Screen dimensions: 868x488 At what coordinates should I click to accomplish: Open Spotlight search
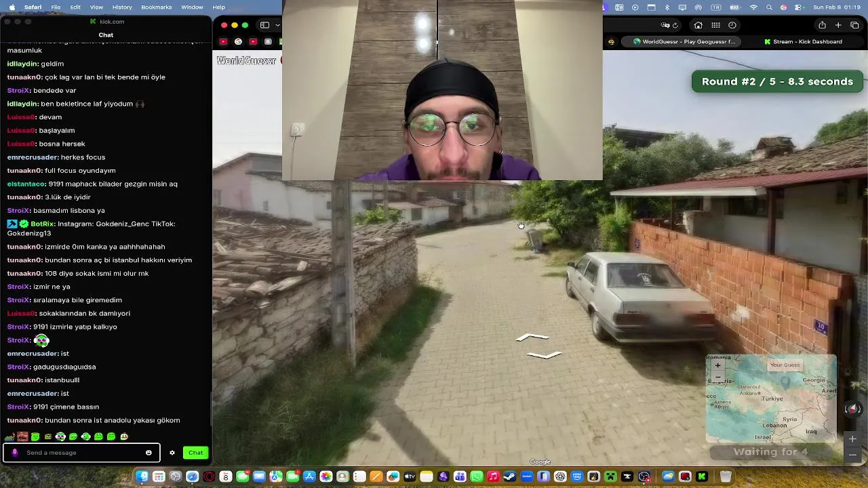[769, 7]
